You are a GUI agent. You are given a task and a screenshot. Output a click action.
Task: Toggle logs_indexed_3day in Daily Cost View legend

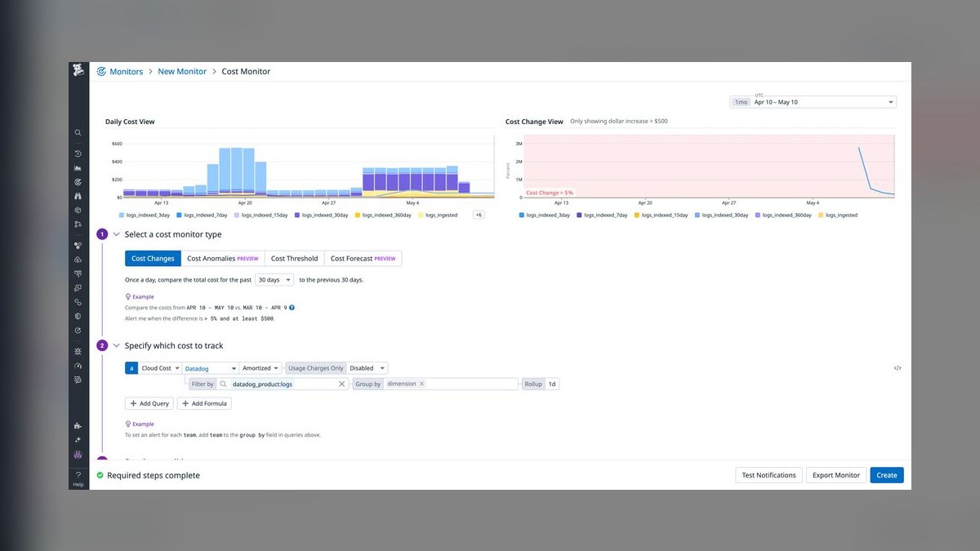coord(144,215)
